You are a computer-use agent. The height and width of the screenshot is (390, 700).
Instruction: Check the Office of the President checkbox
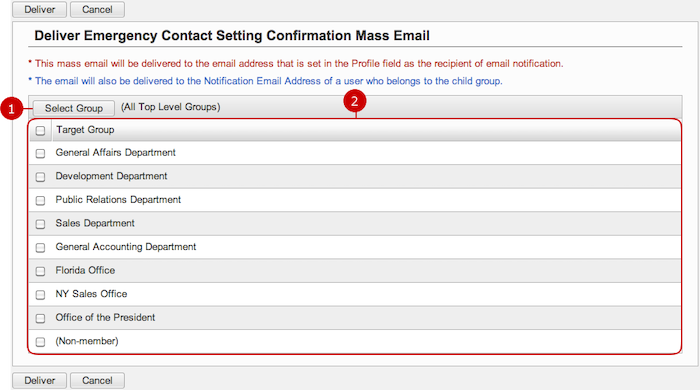tap(40, 319)
